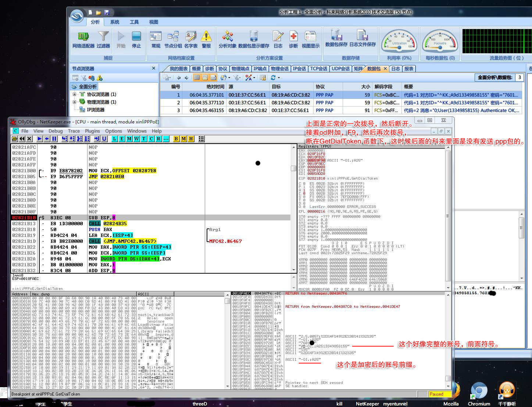Open the 中A encoding dropdown

[x=254, y=78]
